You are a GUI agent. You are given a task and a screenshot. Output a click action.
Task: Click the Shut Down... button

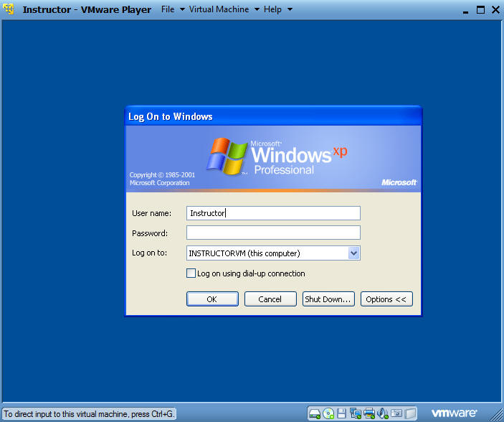(x=328, y=299)
